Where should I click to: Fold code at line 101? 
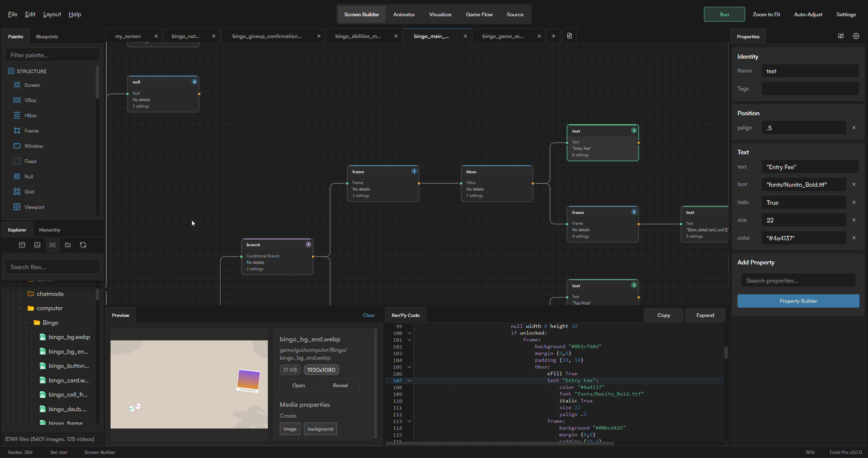click(x=409, y=340)
